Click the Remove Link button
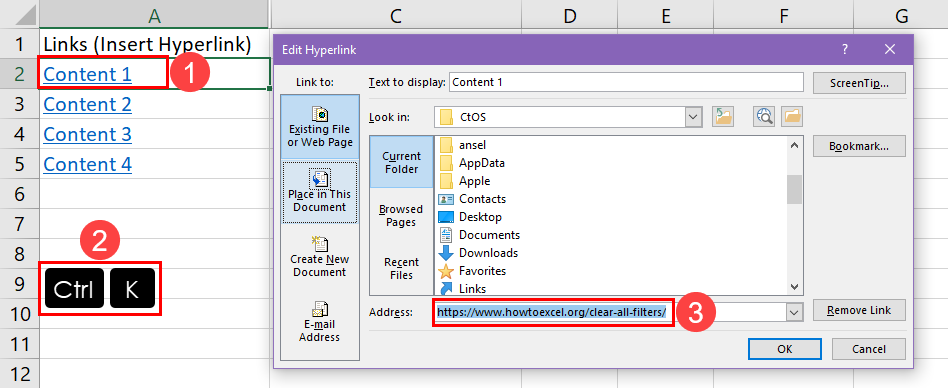Screen dimensions: 948x388 [x=859, y=311]
